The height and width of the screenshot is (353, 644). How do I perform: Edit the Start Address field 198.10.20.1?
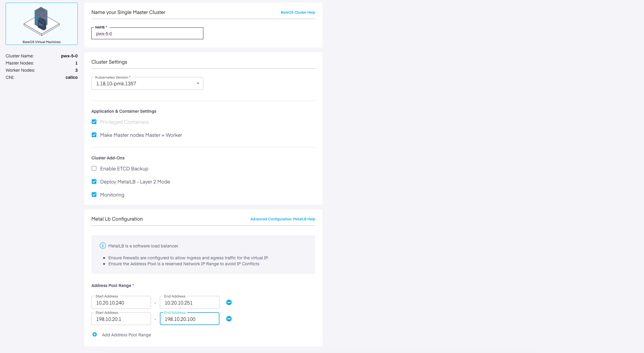(121, 319)
